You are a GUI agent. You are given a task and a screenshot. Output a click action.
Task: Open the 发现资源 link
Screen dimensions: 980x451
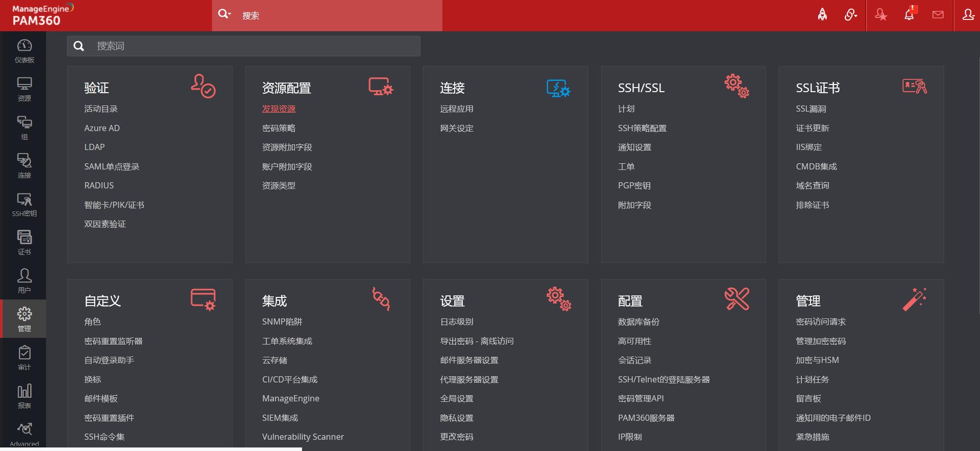(279, 109)
